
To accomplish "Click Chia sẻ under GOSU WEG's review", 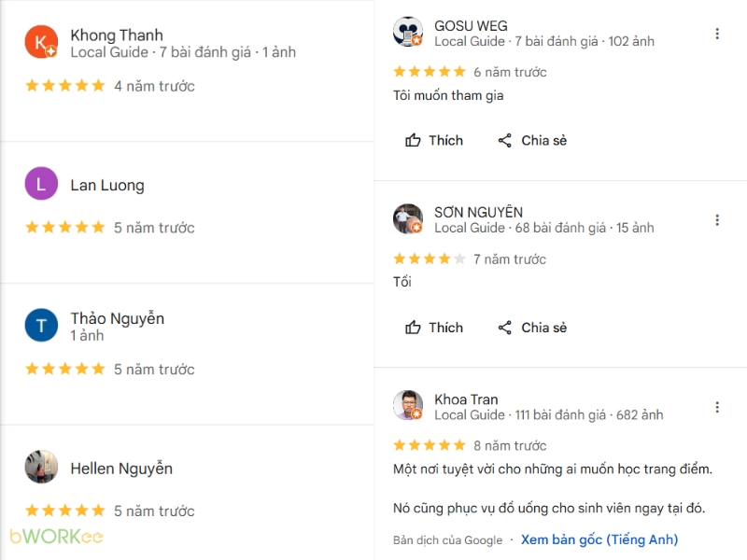I will [x=532, y=140].
